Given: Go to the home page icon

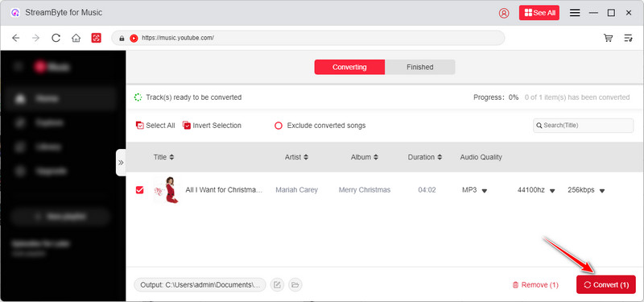Looking at the screenshot, I should [x=76, y=38].
